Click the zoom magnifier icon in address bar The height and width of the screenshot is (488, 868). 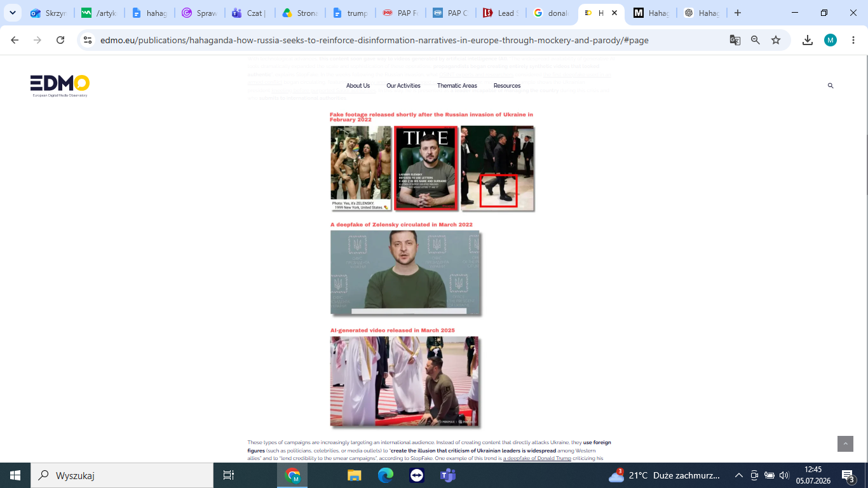coord(756,40)
